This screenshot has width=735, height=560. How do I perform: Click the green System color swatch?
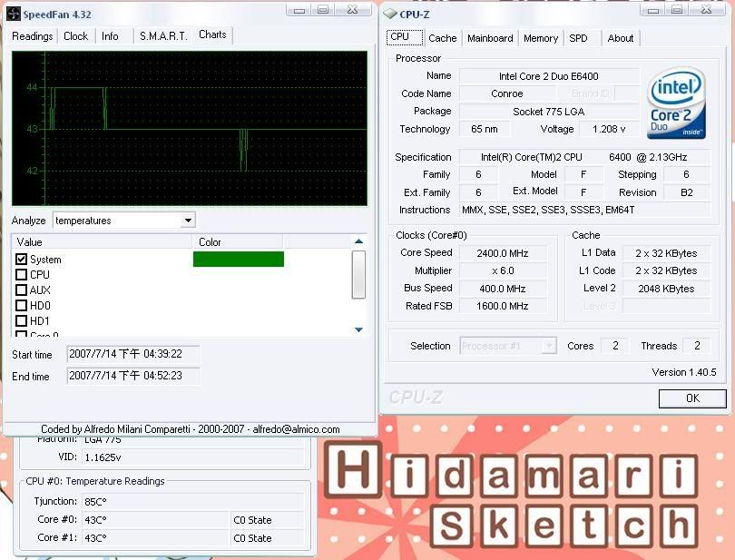point(239,259)
